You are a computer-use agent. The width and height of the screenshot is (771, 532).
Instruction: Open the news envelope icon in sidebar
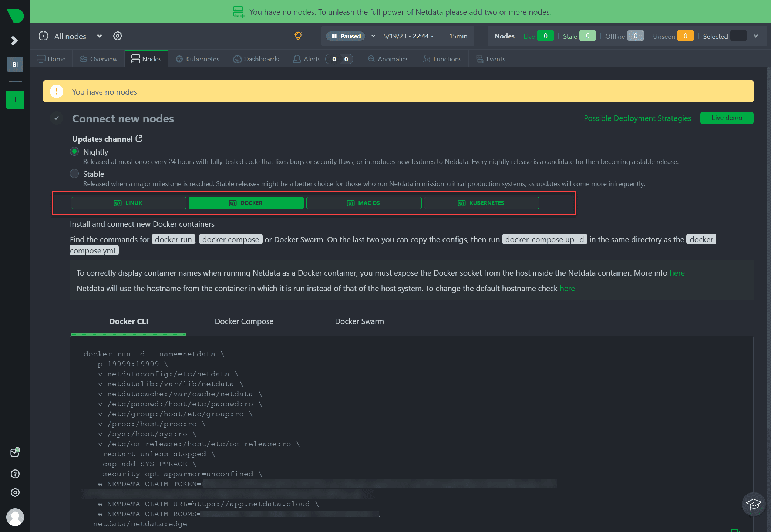(15, 452)
